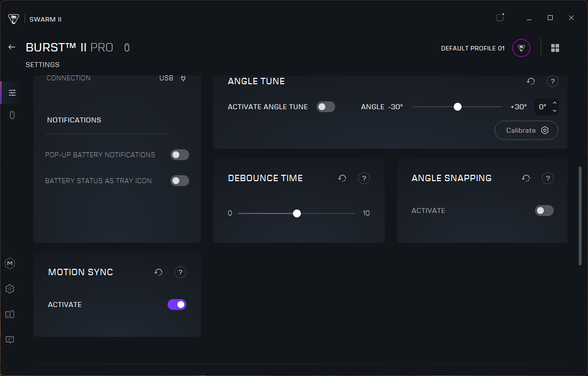The height and width of the screenshot is (376, 588).
Task: Turn on battery status as tray icon
Action: pyautogui.click(x=179, y=181)
